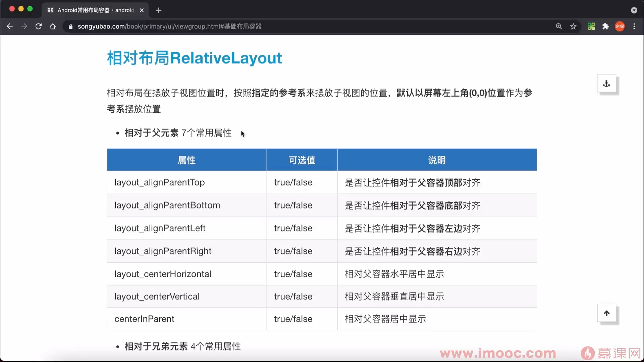Reload the current page
The height and width of the screenshot is (362, 644).
(x=39, y=26)
